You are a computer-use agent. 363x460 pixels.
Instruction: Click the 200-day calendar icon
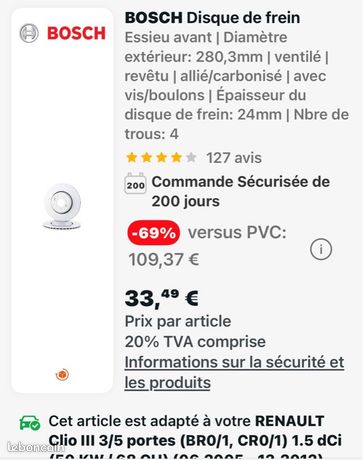pyautogui.click(x=135, y=183)
